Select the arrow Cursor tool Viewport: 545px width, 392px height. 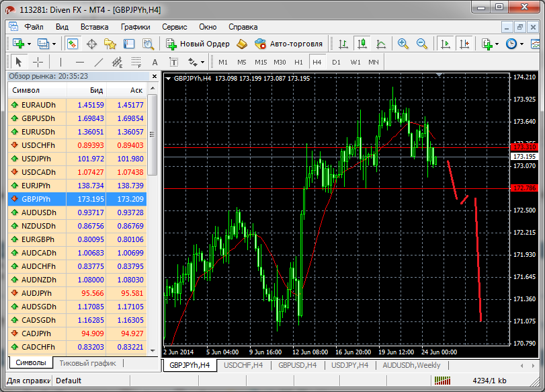[x=18, y=63]
